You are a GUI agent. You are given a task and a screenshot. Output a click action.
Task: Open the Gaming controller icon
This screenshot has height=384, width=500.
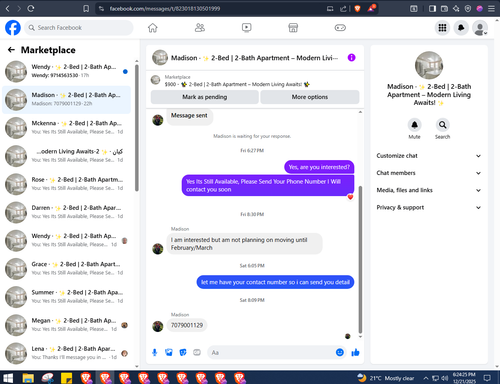click(x=340, y=28)
